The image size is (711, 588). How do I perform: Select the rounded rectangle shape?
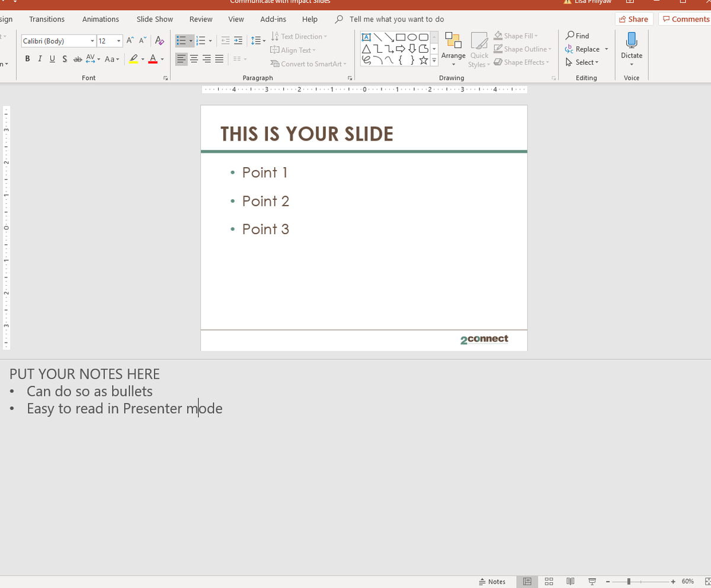point(424,37)
